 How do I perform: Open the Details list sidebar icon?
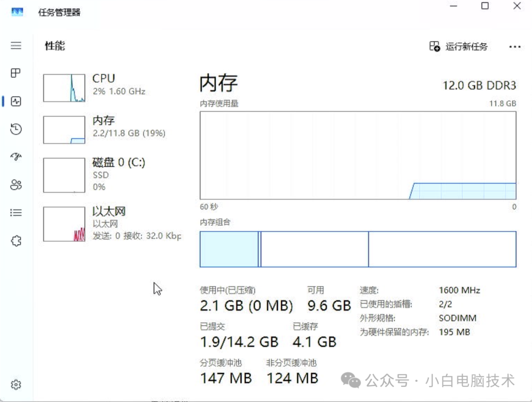(x=16, y=213)
